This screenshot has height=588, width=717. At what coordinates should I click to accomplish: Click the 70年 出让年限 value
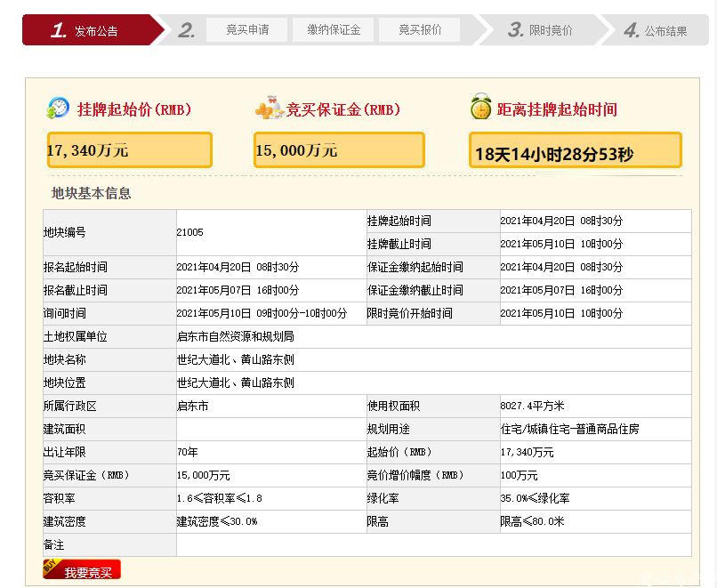point(188,453)
